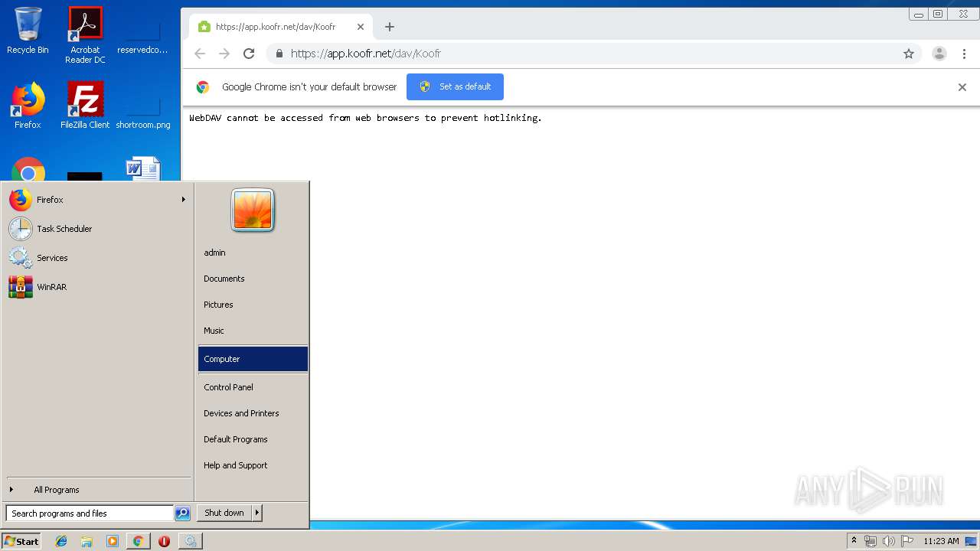This screenshot has height=551, width=980.
Task: Click the 11:23 AM clock
Action: pos(941,541)
